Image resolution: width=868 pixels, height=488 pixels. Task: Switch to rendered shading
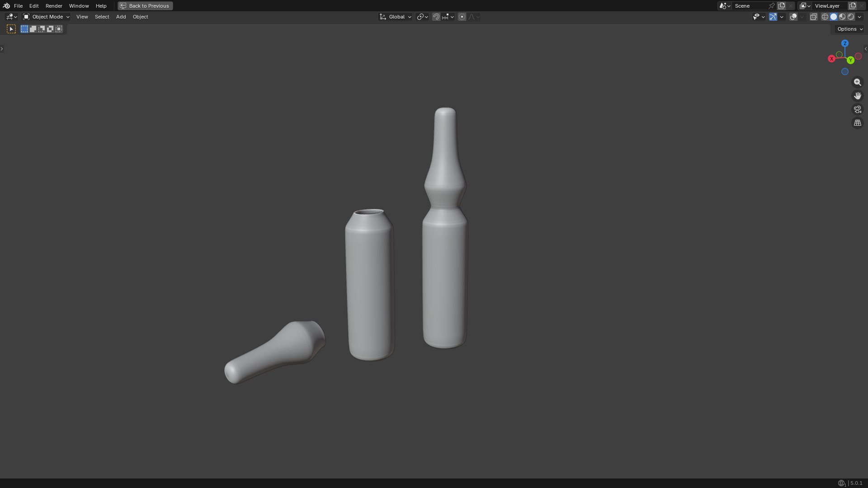click(x=850, y=17)
